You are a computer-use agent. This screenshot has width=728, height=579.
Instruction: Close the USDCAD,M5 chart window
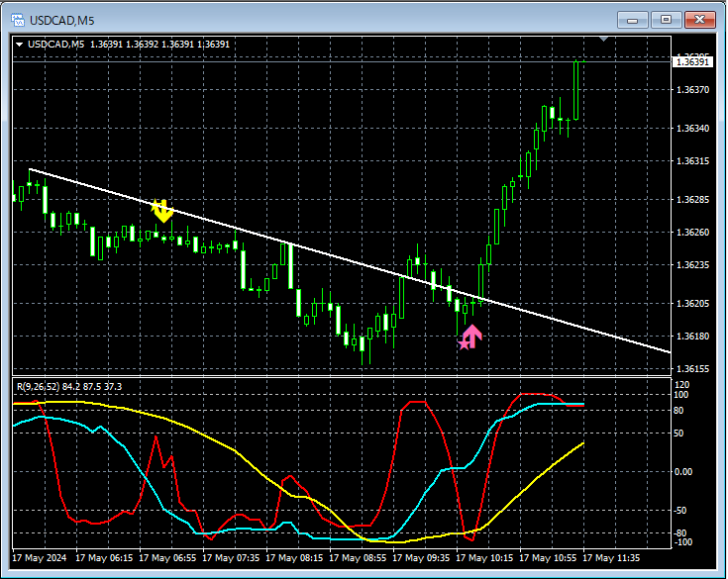pos(699,20)
